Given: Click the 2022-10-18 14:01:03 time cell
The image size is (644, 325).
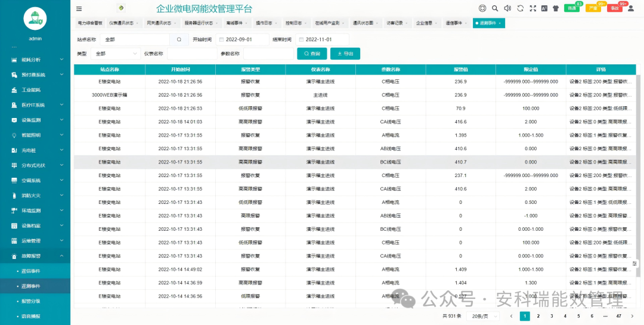Looking at the screenshot, I should pyautogui.click(x=180, y=122).
